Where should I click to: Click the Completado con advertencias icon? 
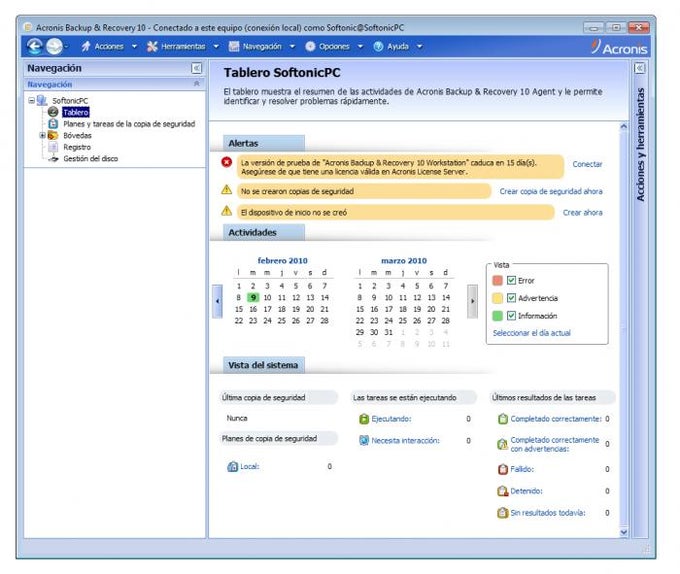[x=503, y=444]
